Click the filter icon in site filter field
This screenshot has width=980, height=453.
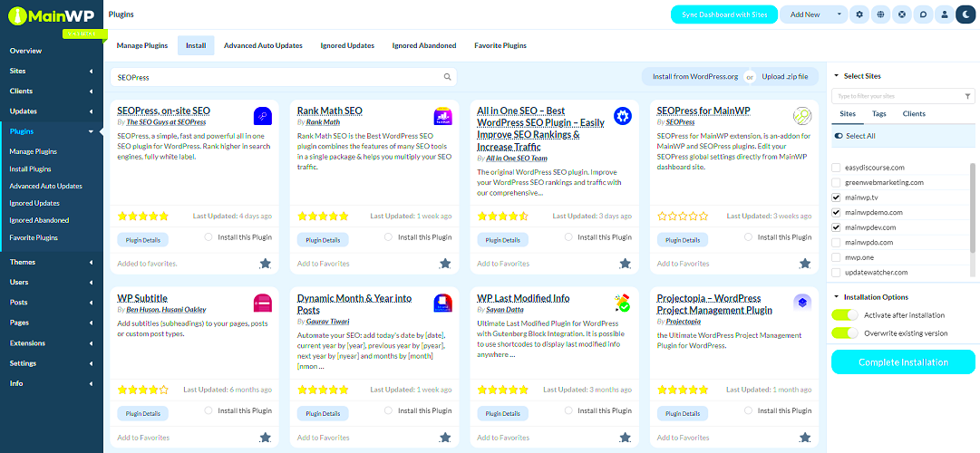pos(967,96)
